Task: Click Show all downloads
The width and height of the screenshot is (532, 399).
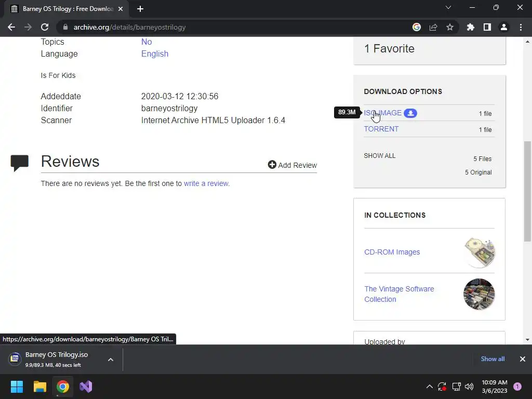Action: tap(493, 359)
